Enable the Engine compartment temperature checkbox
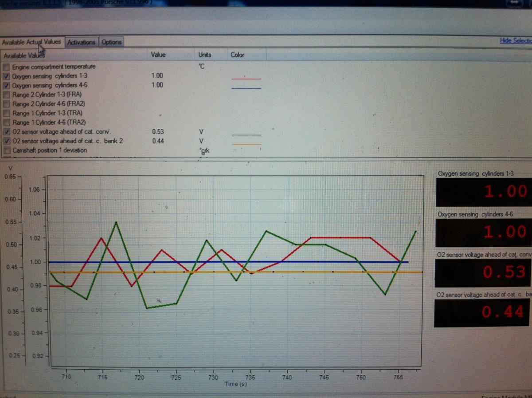This screenshot has width=532, height=398. 6,67
